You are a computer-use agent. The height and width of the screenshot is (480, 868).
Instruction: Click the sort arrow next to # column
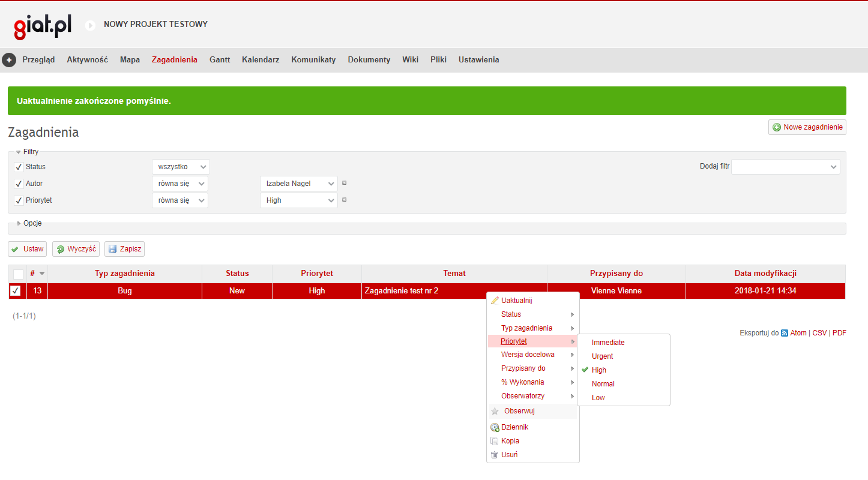pyautogui.click(x=42, y=274)
